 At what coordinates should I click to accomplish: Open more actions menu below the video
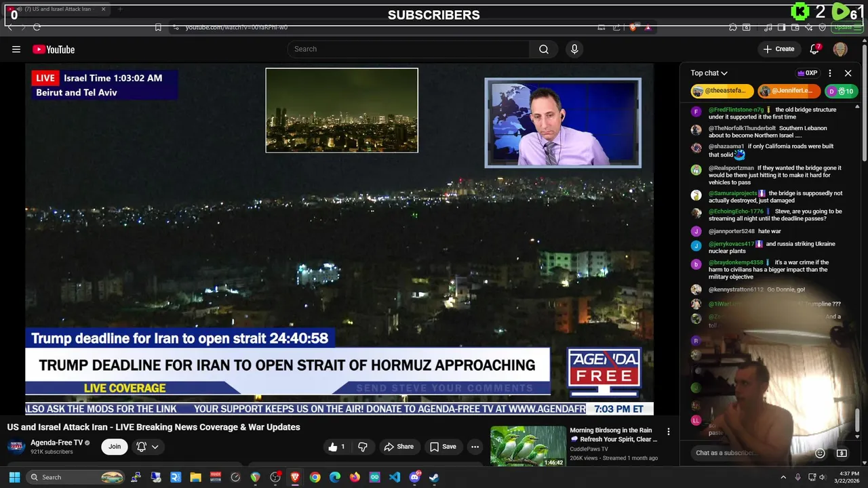(x=475, y=447)
